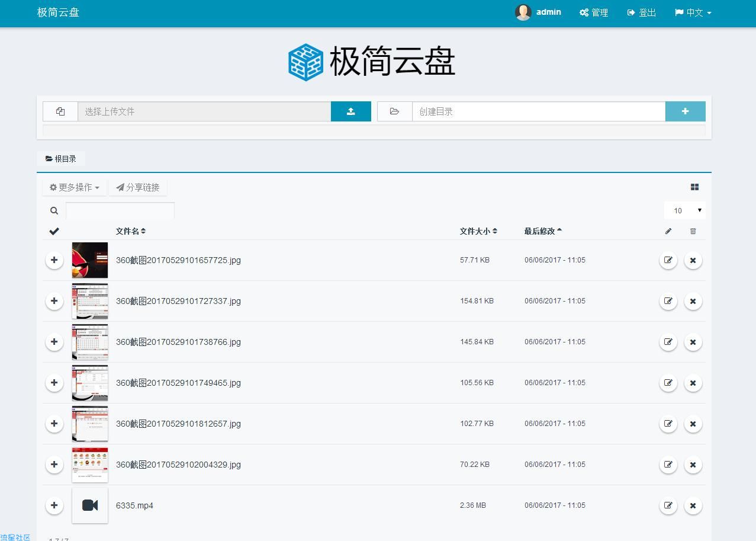Edit file 360截图20170529102004329.jpg

(x=668, y=465)
